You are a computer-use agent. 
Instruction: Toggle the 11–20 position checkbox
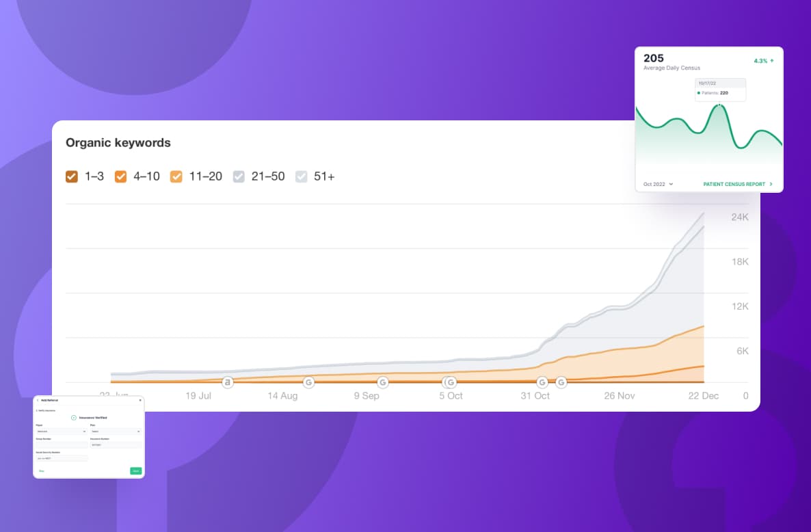point(176,176)
